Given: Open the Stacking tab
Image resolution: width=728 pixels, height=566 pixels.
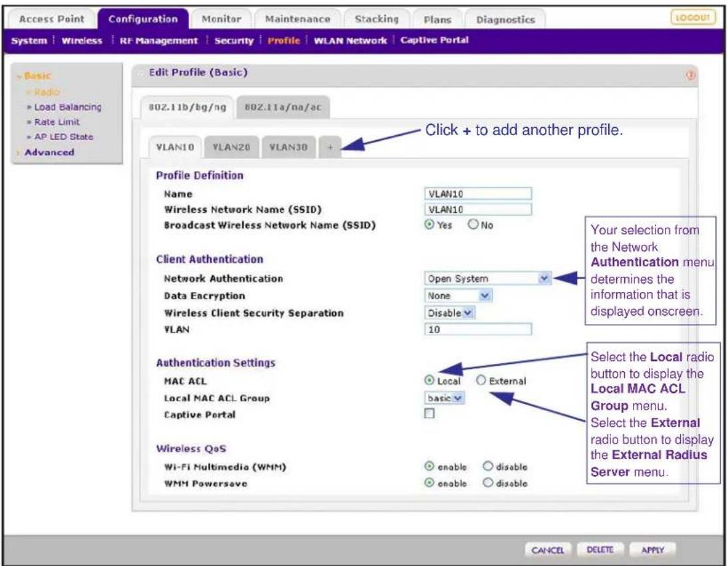Looking at the screenshot, I should pyautogui.click(x=376, y=19).
